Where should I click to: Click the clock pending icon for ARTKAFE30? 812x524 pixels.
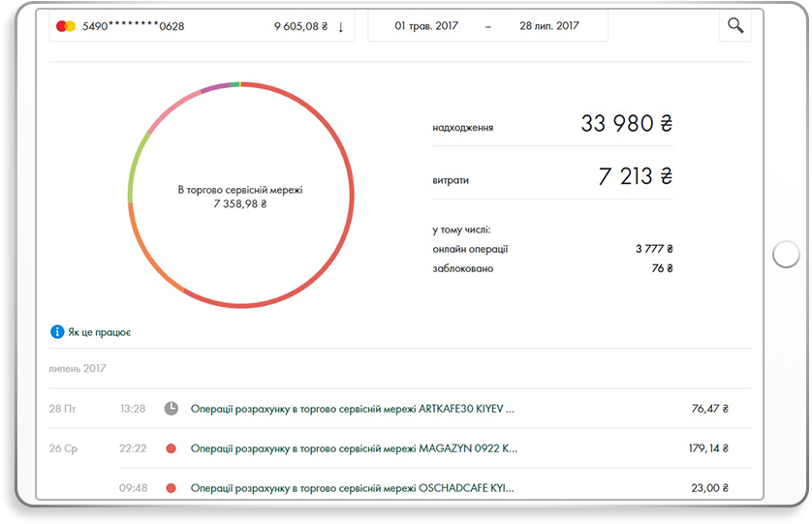pyautogui.click(x=172, y=409)
